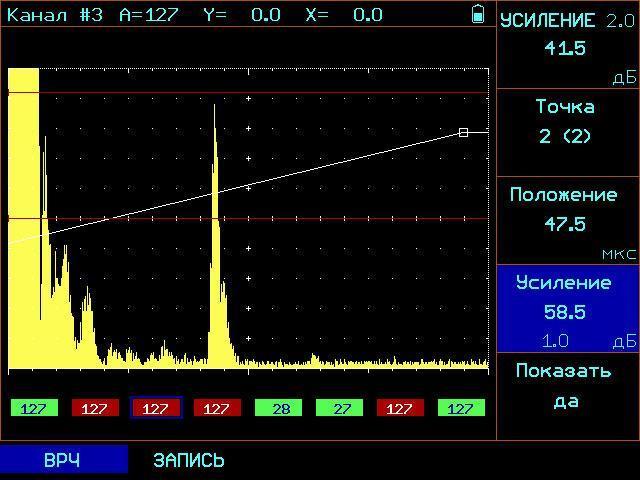Select the second channel indicator from the left
This screenshot has width=640, height=480.
pos(95,408)
